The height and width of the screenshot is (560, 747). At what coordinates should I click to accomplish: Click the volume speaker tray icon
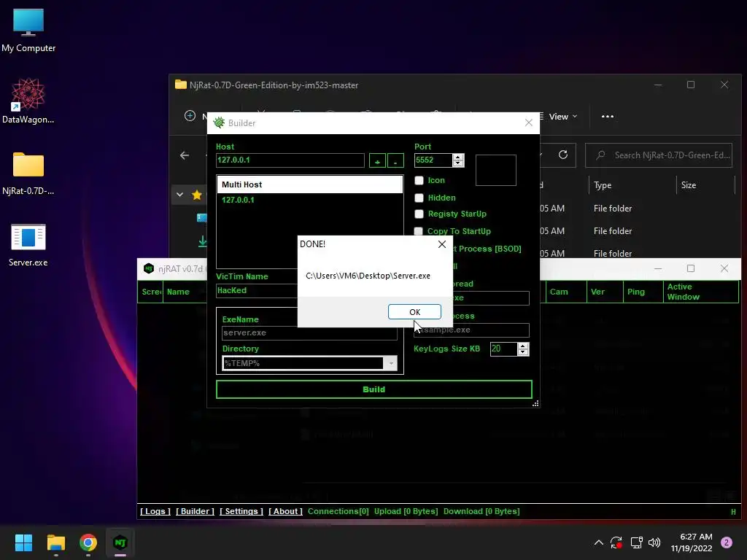click(654, 542)
